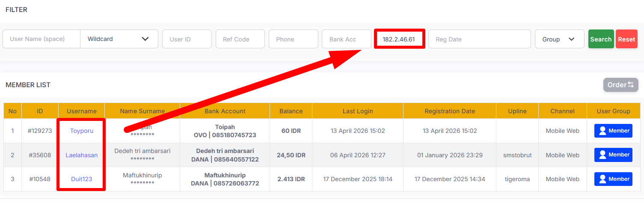The width and height of the screenshot is (644, 203).
Task: Reset the filter with the red button
Action: pyautogui.click(x=626, y=39)
